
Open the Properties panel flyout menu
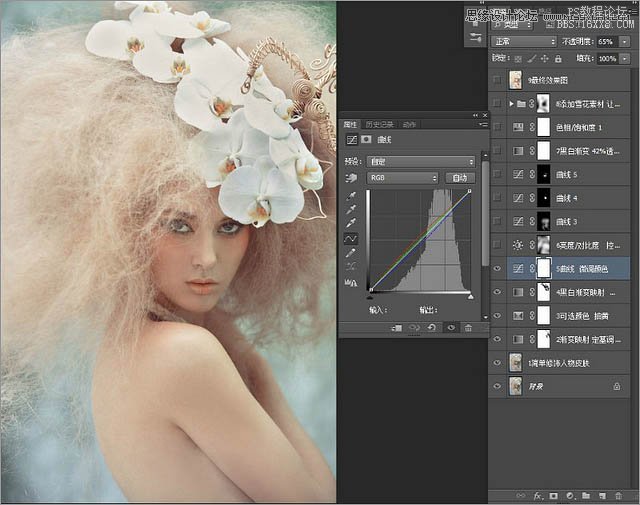(x=484, y=124)
